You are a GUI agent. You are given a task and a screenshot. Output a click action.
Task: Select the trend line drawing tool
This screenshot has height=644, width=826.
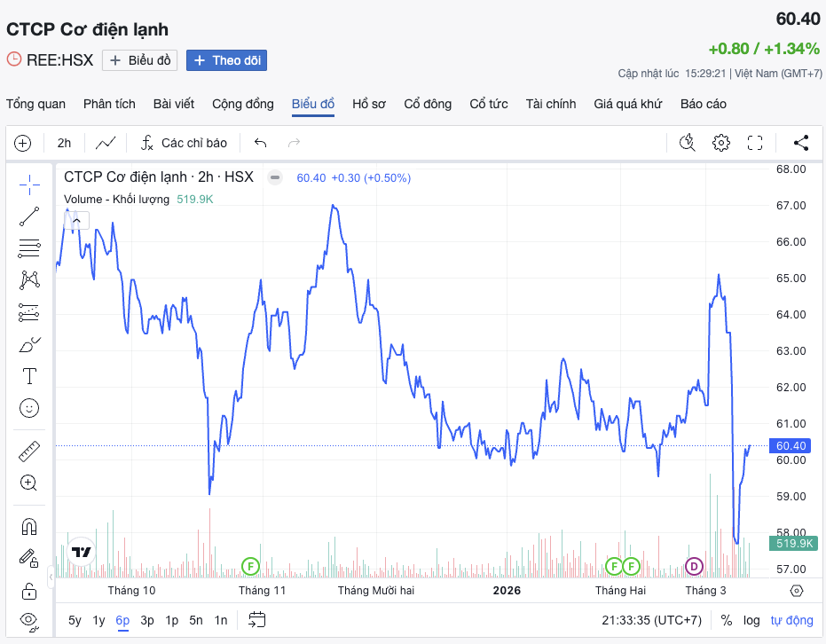pos(29,216)
